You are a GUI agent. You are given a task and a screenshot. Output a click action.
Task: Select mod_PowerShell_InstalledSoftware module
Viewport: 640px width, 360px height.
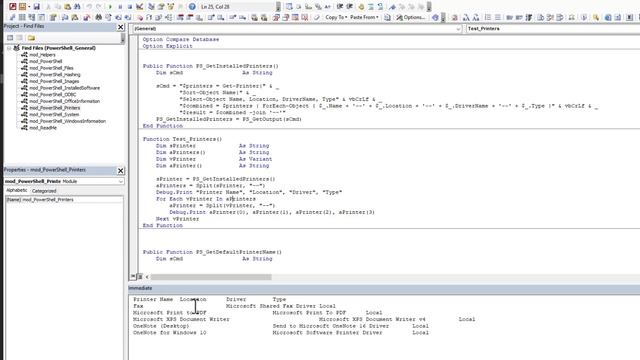tap(64, 88)
